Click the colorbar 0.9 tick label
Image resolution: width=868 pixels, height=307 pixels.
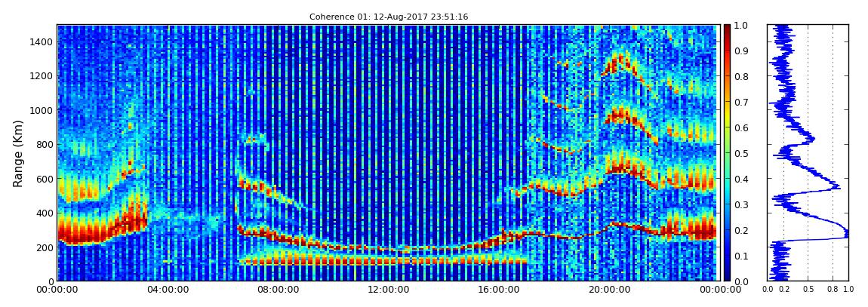coord(741,51)
